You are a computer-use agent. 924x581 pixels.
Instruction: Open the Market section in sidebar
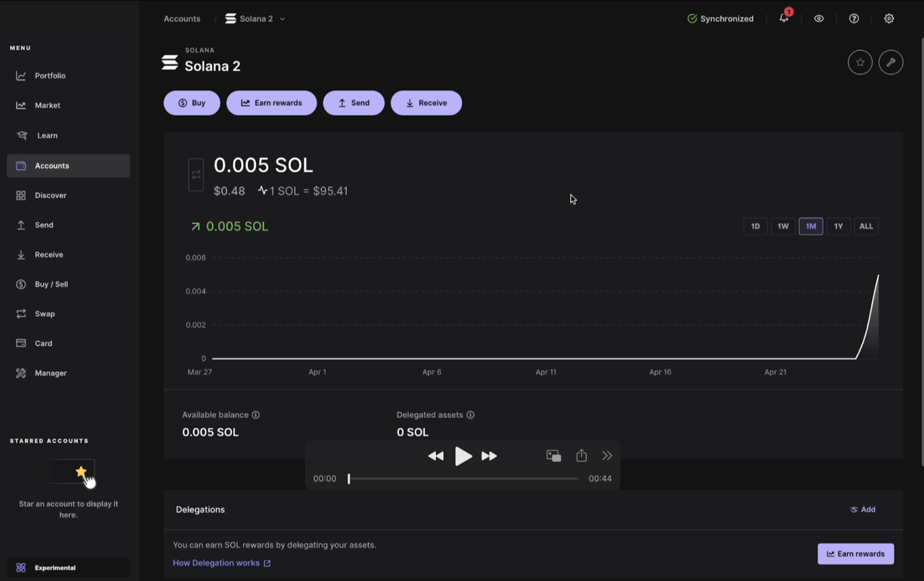pyautogui.click(x=47, y=105)
